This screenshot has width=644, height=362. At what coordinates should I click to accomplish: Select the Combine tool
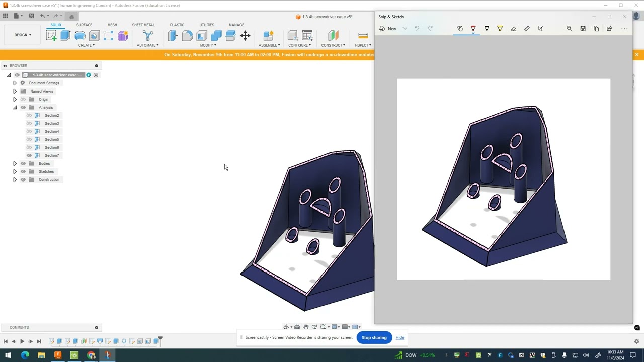pos(216,35)
